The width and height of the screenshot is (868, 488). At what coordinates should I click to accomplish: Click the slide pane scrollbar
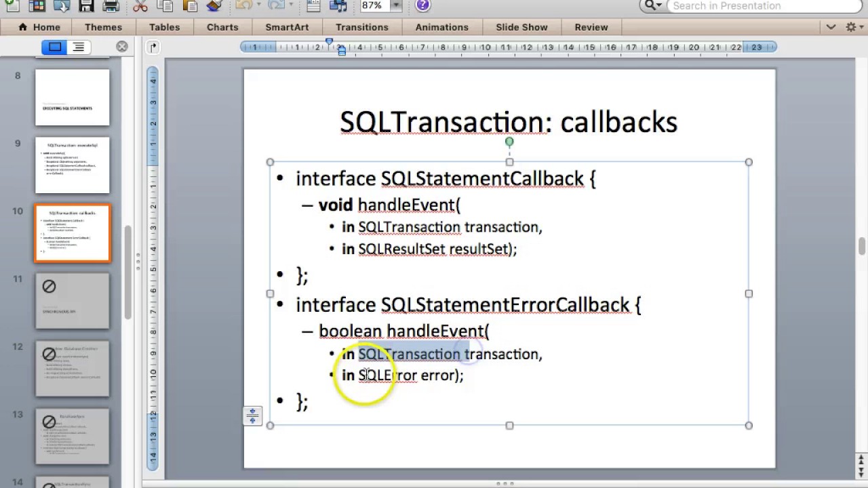pyautogui.click(x=128, y=271)
